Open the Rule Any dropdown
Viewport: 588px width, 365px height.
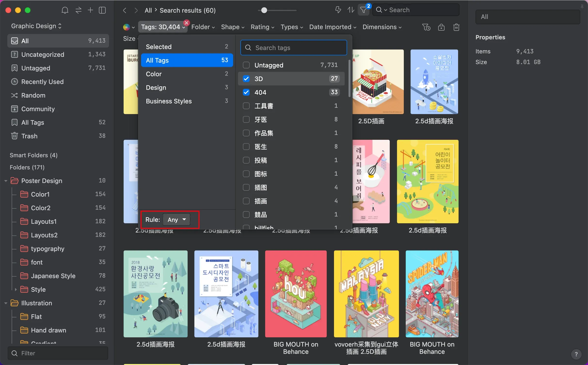(x=177, y=220)
